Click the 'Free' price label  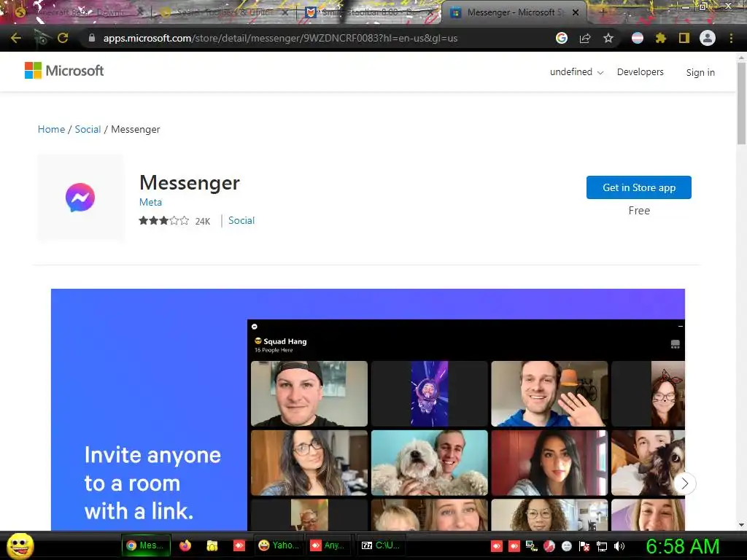[639, 211]
